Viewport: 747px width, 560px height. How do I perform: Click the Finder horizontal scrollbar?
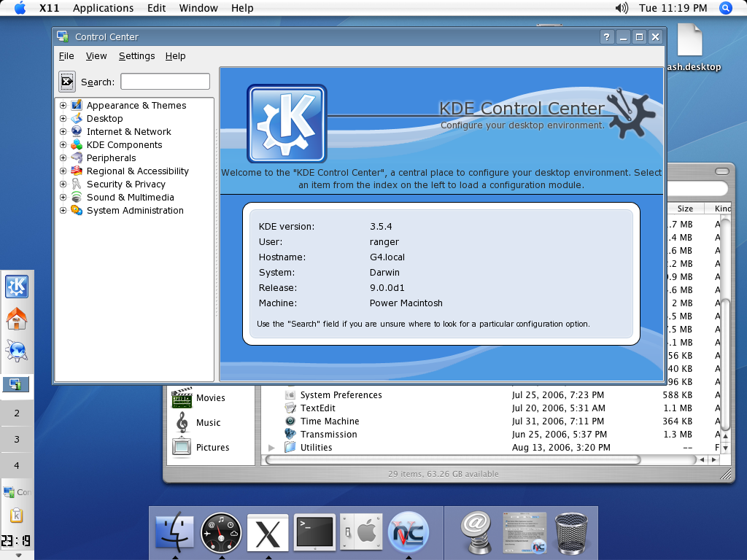(452, 459)
